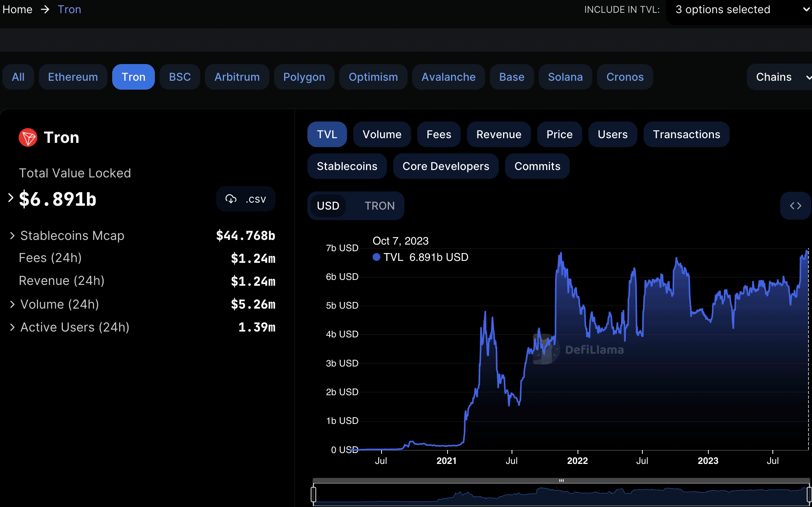Toggle the Volume chart metric
The image size is (812, 507).
[382, 134]
